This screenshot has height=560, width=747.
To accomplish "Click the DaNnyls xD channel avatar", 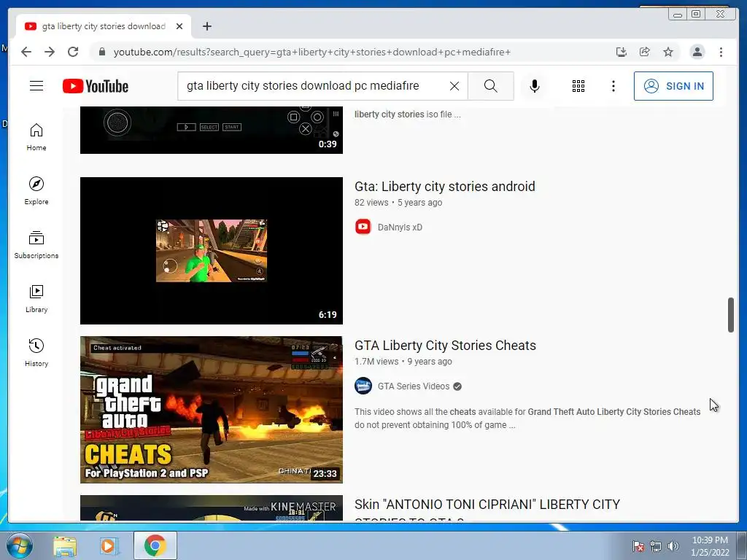I will [x=363, y=227].
